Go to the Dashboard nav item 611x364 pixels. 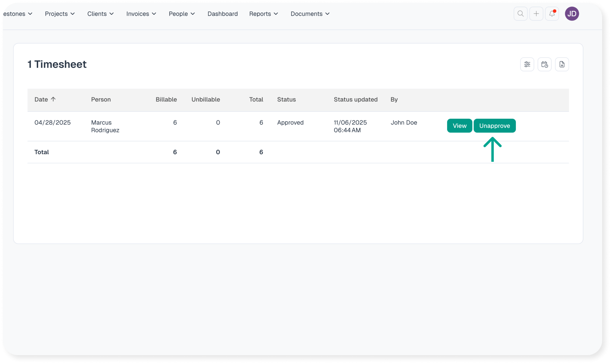(222, 14)
